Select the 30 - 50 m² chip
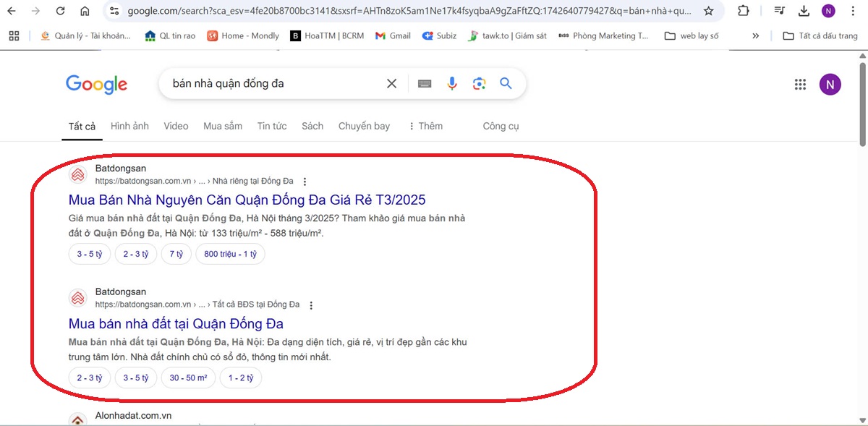The width and height of the screenshot is (868, 426). tap(188, 378)
